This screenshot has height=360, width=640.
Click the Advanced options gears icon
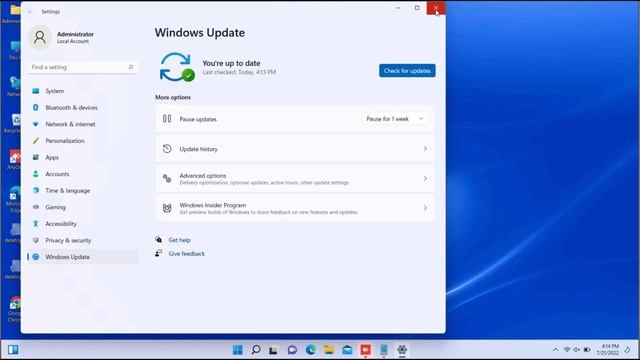(x=167, y=178)
